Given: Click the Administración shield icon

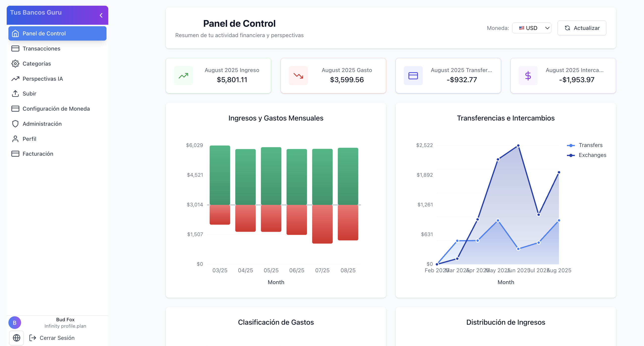Looking at the screenshot, I should (15, 124).
